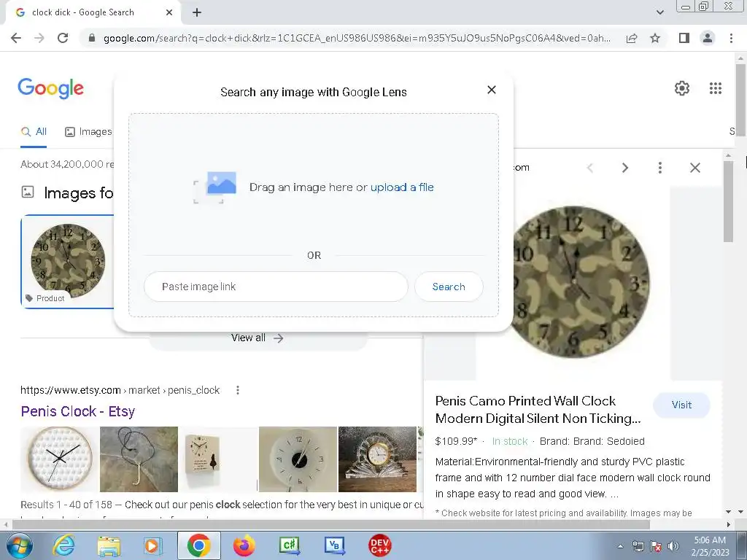The height and width of the screenshot is (560, 747).
Task: Click the image placeholder icon in Lens
Action: (215, 187)
